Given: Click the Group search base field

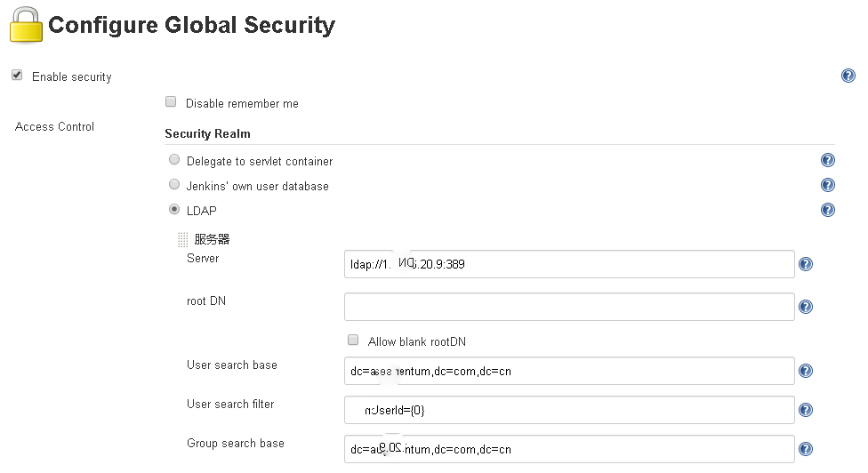Looking at the screenshot, I should point(569,449).
